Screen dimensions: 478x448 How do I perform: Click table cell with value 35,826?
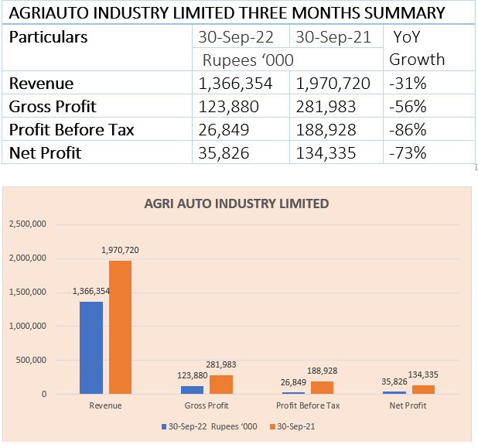(241, 152)
